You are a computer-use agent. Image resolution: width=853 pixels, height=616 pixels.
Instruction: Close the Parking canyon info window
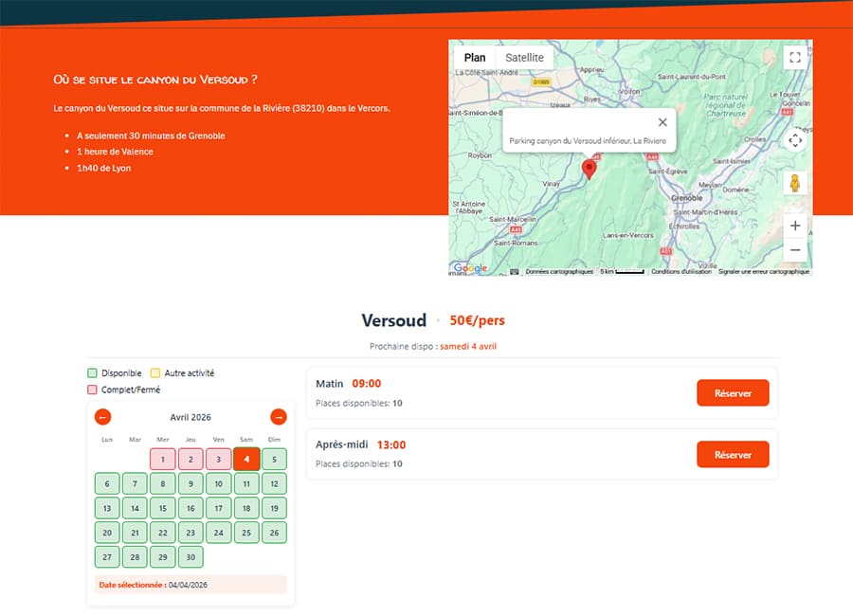(x=661, y=122)
